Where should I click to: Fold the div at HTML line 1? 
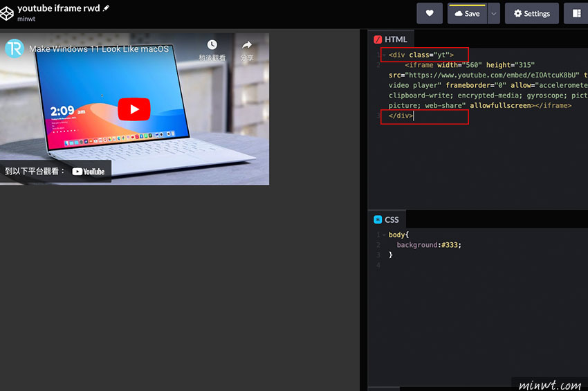point(384,55)
